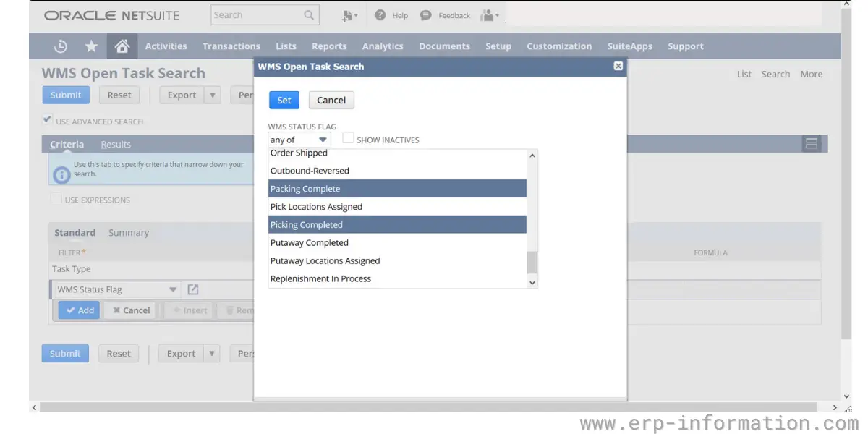The image size is (868, 434).
Task: Expand the bottom Export dropdown arrow
Action: [x=211, y=354]
